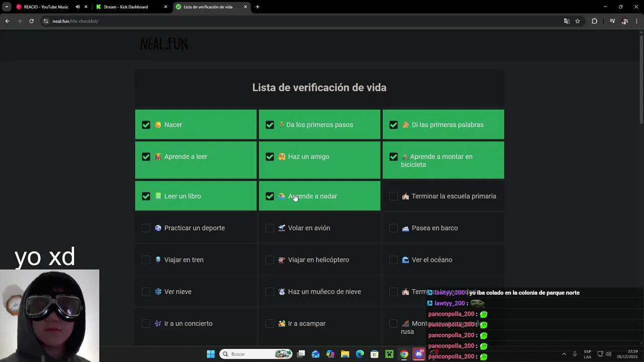
Task: Open the volume control in system tray
Action: click(608, 354)
